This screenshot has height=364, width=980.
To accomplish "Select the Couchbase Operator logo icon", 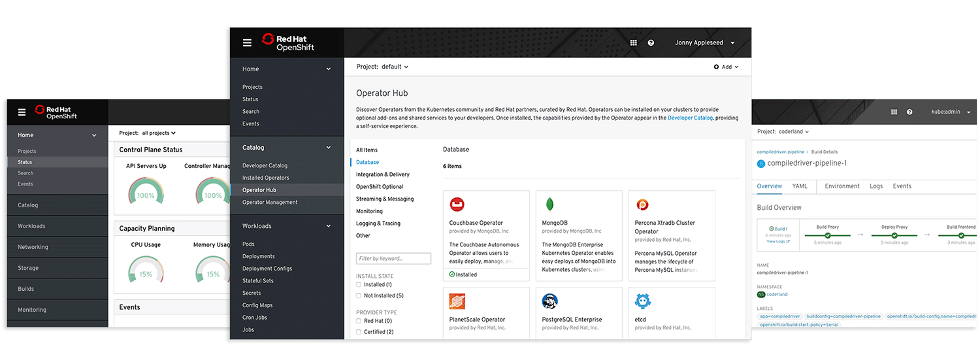I will point(457,205).
